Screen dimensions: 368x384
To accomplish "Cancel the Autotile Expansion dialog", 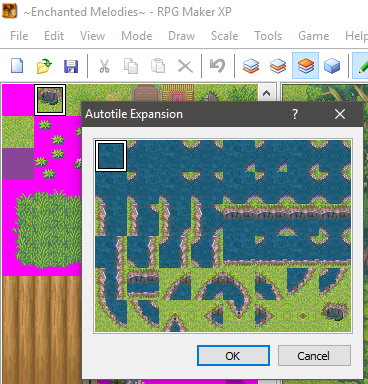I will coord(314,356).
